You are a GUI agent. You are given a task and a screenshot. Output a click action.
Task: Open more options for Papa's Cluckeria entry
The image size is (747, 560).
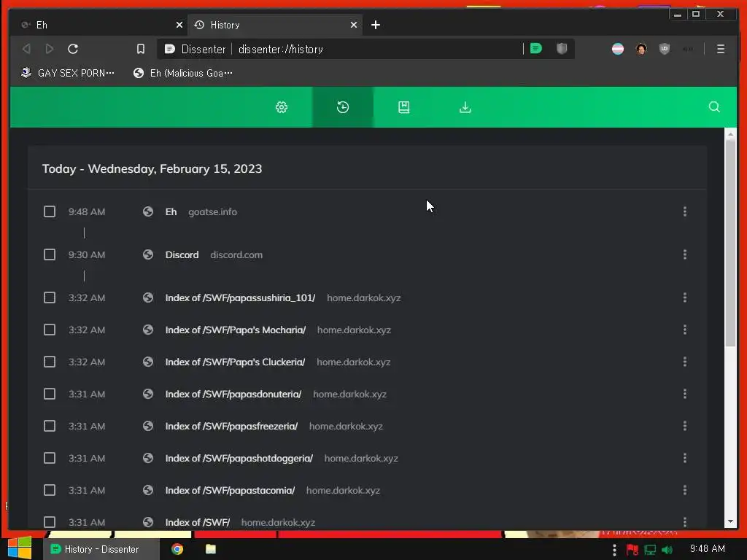click(684, 362)
